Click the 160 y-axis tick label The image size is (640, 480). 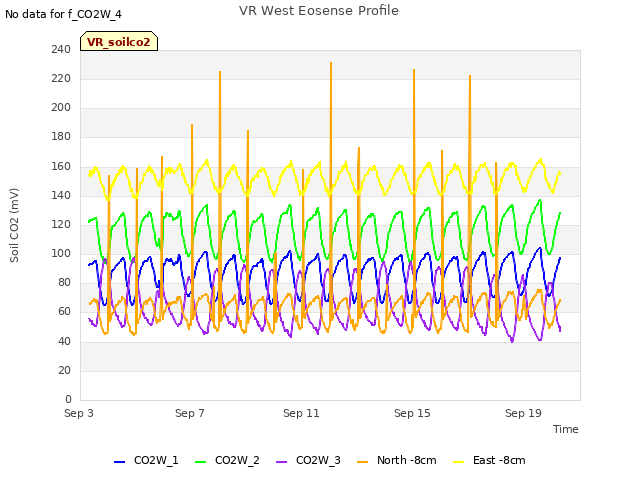61,166
